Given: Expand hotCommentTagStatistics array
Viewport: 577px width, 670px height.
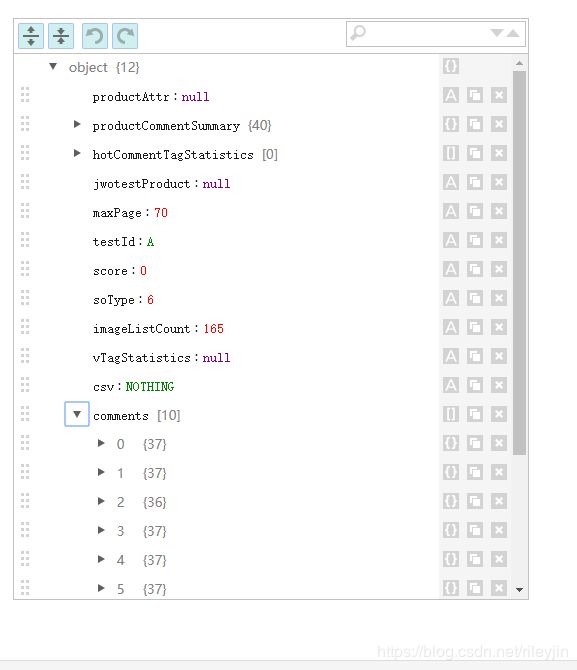Looking at the screenshot, I should coord(77,153).
